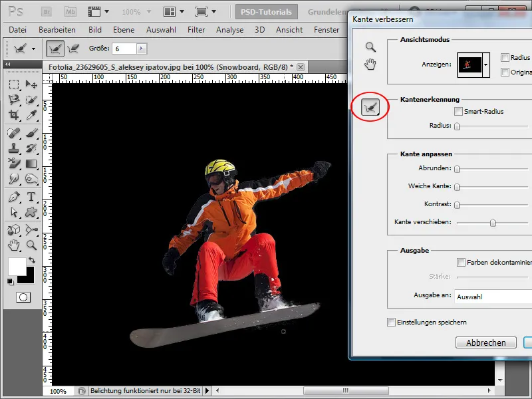Click the Refine Radius brush tool in dialog

(370, 108)
